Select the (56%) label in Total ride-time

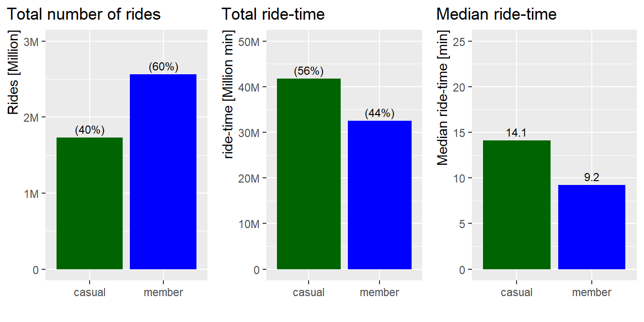tap(309, 71)
